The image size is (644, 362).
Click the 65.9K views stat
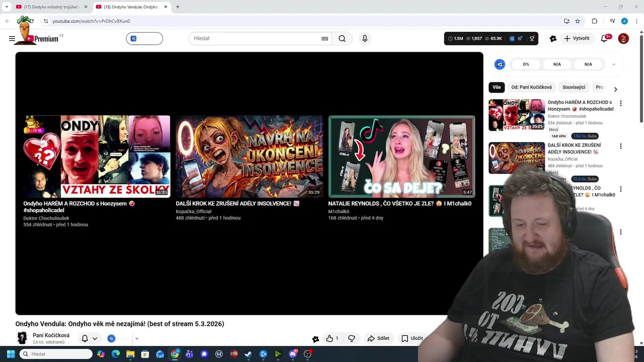pos(493,39)
